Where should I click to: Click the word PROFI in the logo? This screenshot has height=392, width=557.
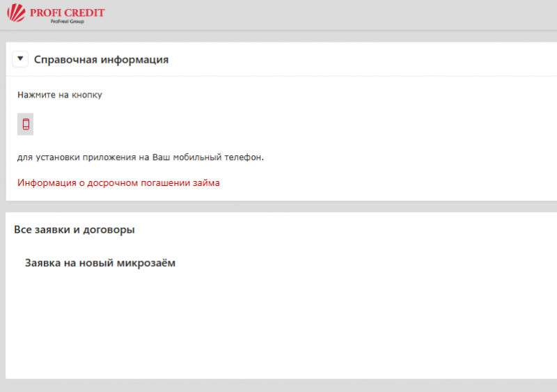(45, 12)
